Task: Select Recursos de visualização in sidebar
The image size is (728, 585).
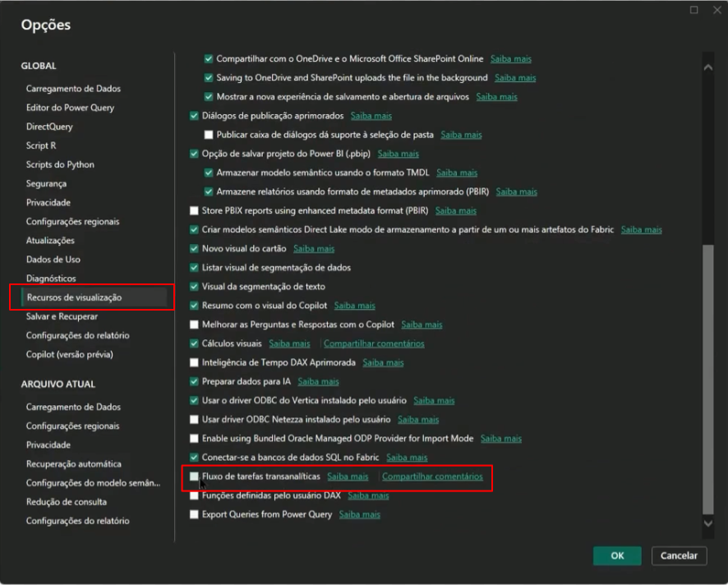Action: coord(74,297)
